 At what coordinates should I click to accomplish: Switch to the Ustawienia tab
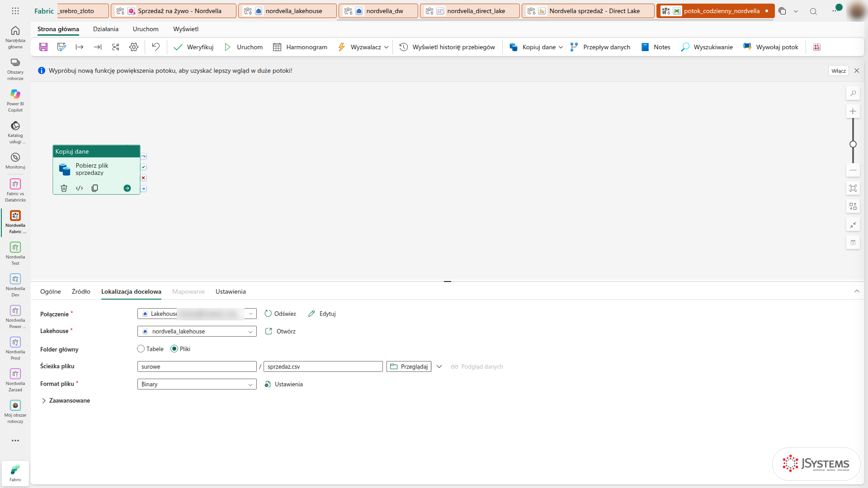point(231,291)
